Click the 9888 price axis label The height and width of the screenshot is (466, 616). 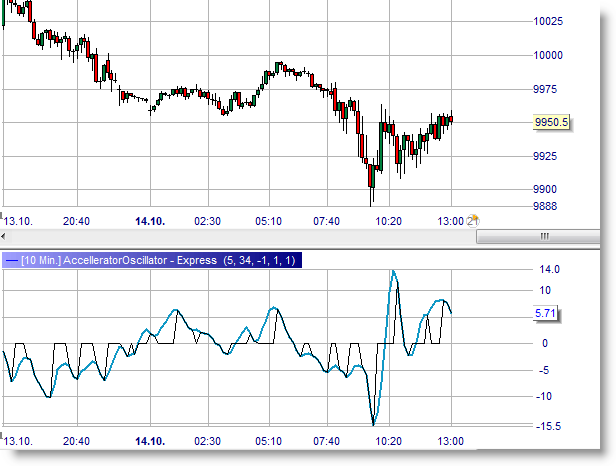pyautogui.click(x=548, y=206)
